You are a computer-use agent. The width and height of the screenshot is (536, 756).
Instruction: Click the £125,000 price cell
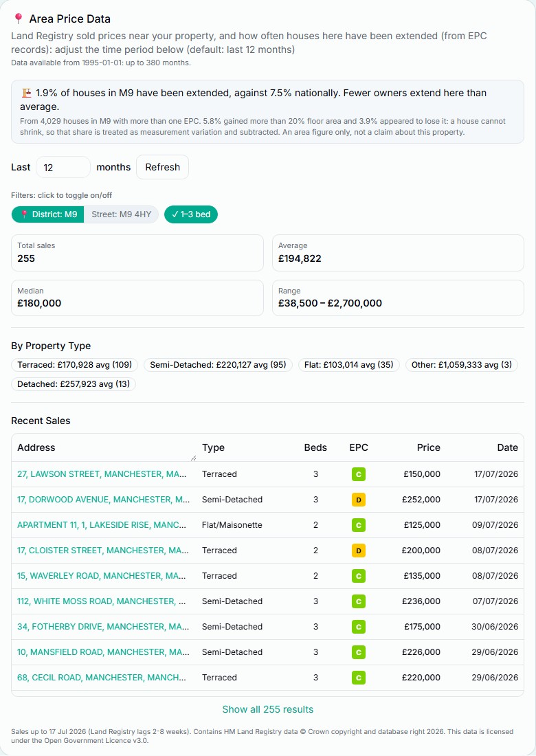pos(422,525)
